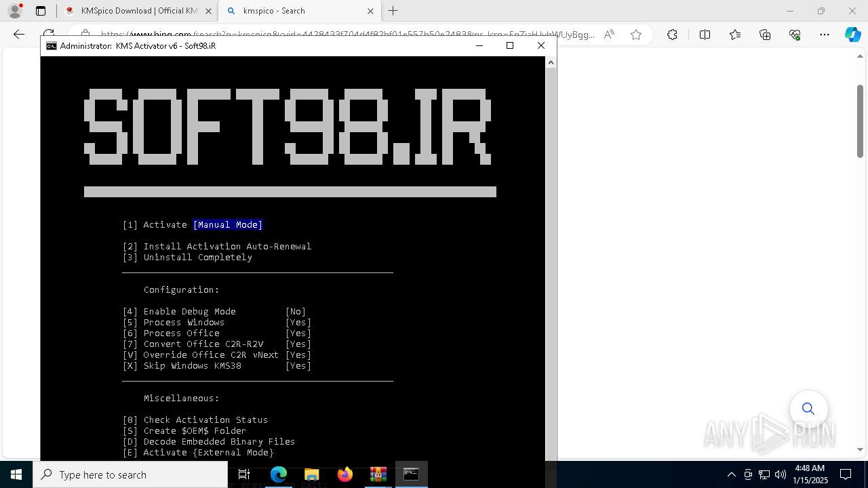
Task: Click '[2] Install Activation Auto-Renewal' line
Action: [x=217, y=247]
